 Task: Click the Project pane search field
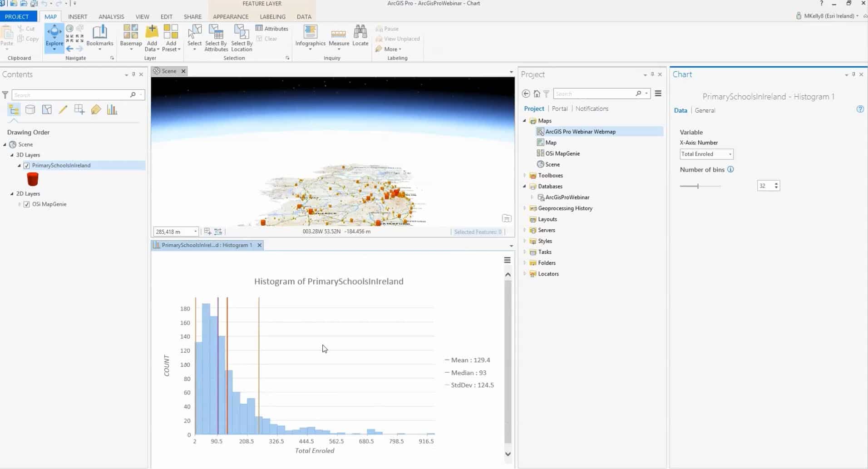(594, 94)
